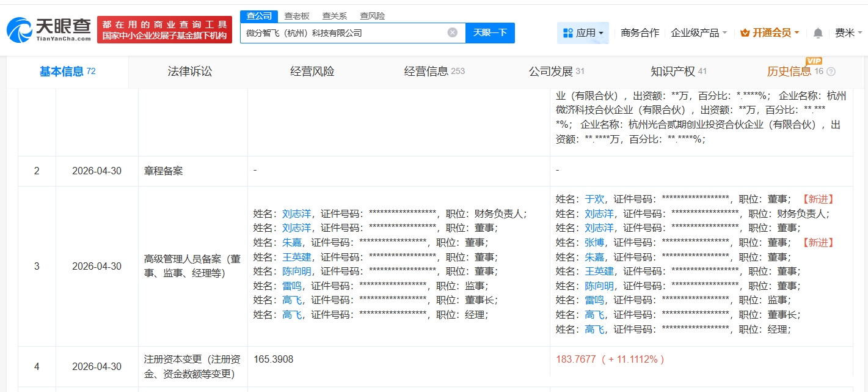Switch to the 查老板 search tab
The image size is (868, 392).
point(297,16)
